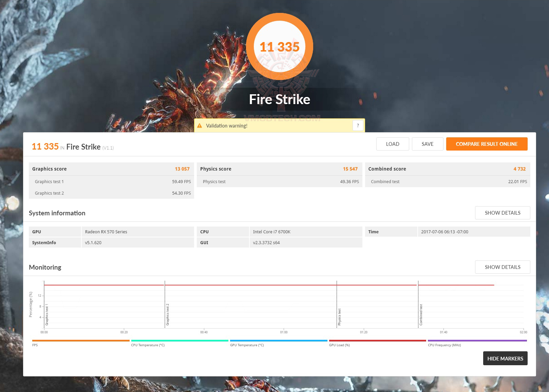549x392 pixels.
Task: Toggle markers using HIDE MARKERS
Action: [x=505, y=358]
